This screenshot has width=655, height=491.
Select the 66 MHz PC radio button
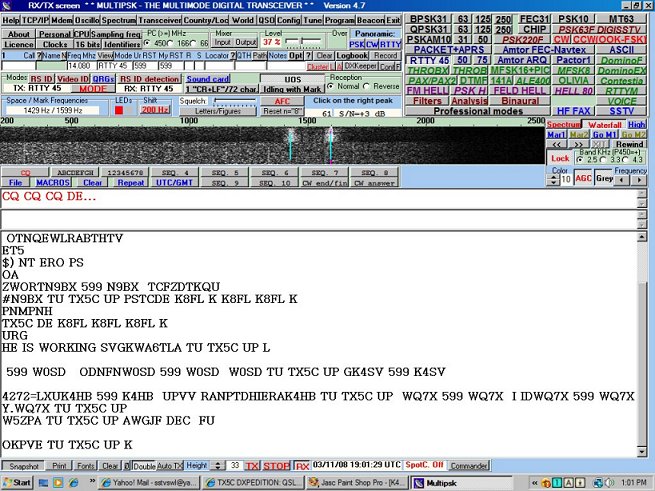pyautogui.click(x=193, y=43)
